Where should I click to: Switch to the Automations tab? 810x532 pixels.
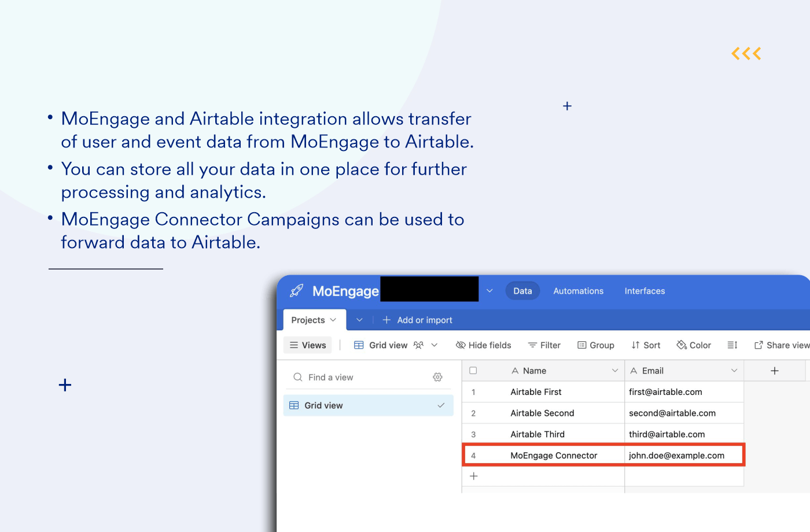pos(578,291)
